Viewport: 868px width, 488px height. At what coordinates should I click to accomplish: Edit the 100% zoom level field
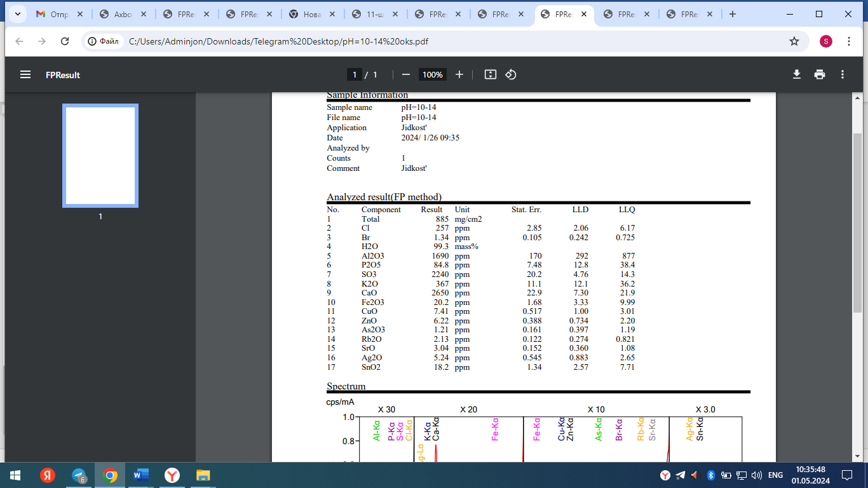tap(432, 74)
